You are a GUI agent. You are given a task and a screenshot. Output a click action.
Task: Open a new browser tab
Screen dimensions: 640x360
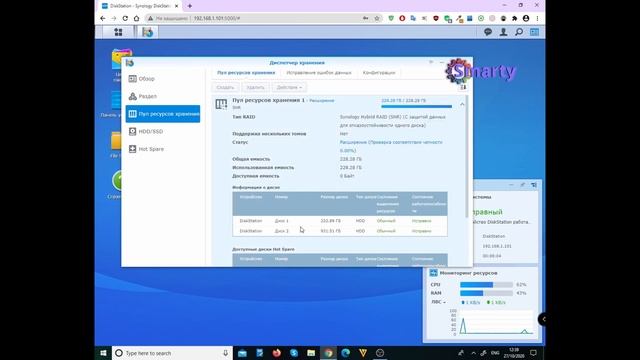[x=190, y=6]
